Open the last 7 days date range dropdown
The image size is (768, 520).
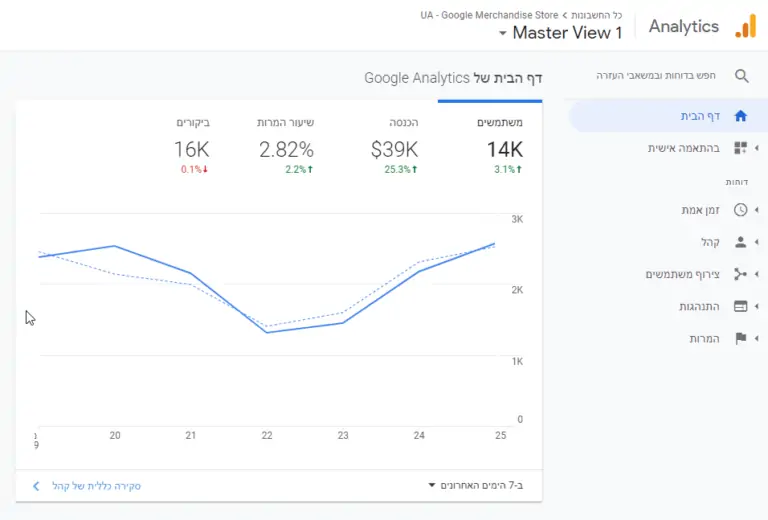click(x=476, y=485)
